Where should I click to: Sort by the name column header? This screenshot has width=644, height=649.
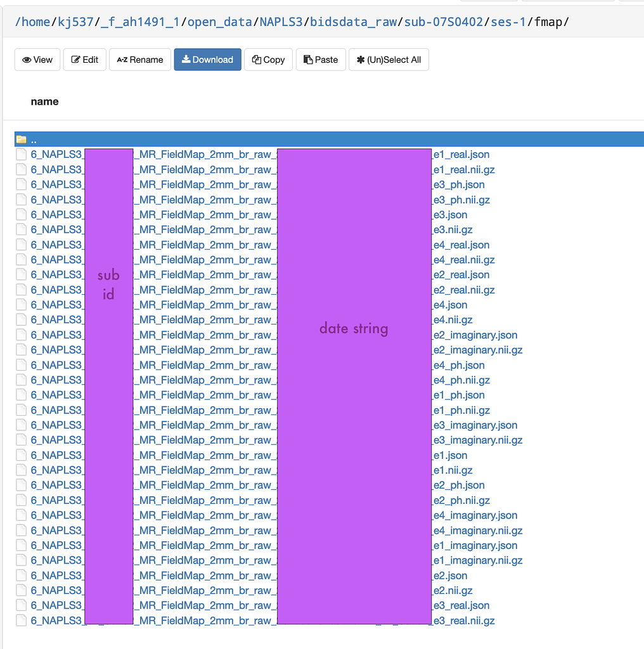(x=44, y=101)
